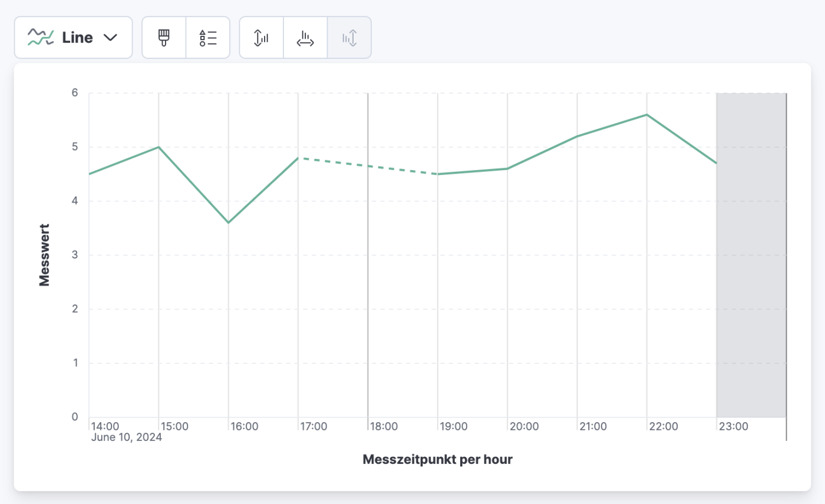Image resolution: width=825 pixels, height=504 pixels.
Task: Click the Messwert y-axis title
Action: click(x=43, y=254)
